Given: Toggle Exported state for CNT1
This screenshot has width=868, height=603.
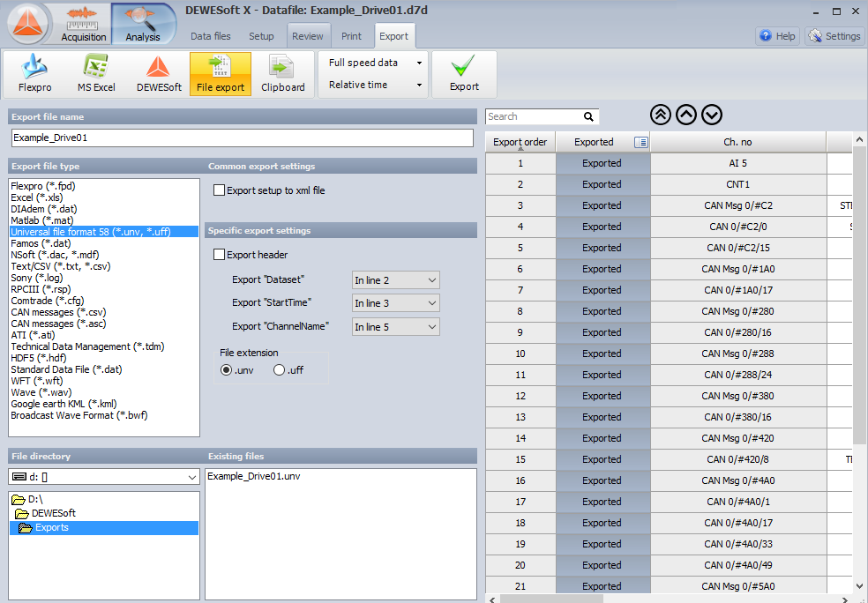Looking at the screenshot, I should 602,184.
